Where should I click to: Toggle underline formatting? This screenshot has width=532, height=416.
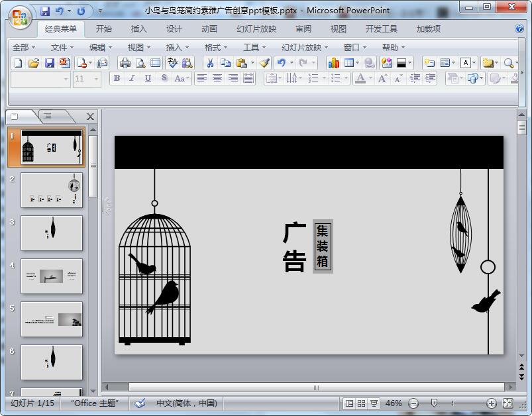(x=148, y=78)
